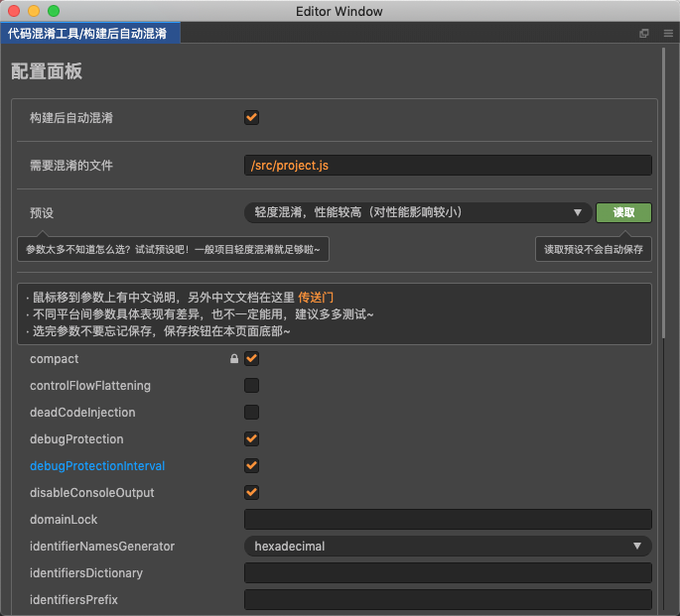The width and height of the screenshot is (680, 616).
Task: Click the 配置面板 heading
Action: pos(47,71)
